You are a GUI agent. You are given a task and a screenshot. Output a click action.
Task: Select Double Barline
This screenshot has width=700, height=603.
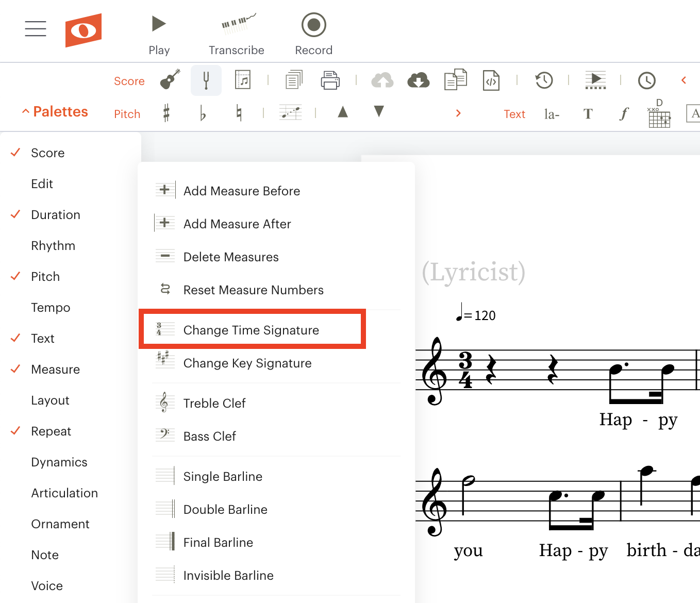click(276, 509)
